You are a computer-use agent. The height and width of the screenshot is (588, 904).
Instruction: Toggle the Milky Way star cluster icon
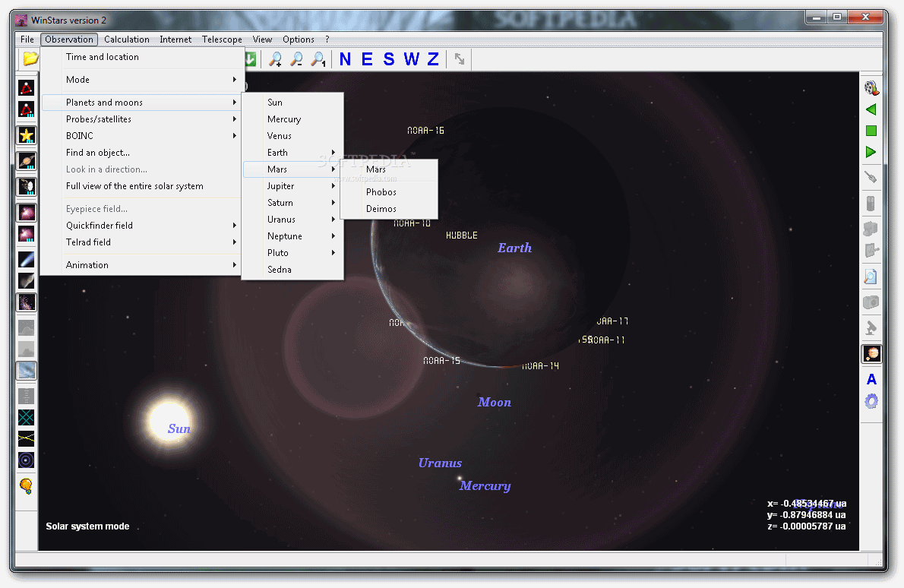point(27,302)
